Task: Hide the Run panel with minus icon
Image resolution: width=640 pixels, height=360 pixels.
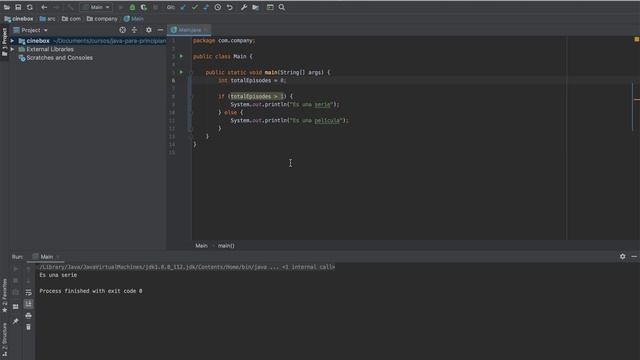Action: click(x=634, y=257)
